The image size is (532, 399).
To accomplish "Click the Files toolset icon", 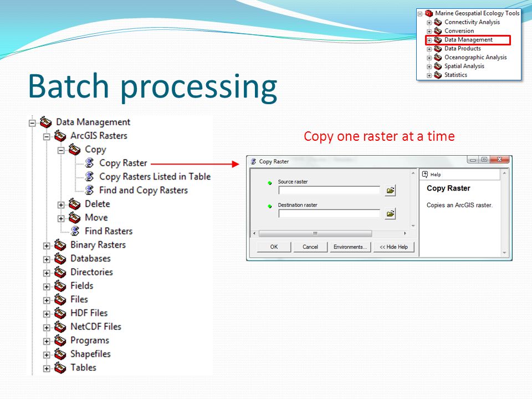I will click(60, 300).
